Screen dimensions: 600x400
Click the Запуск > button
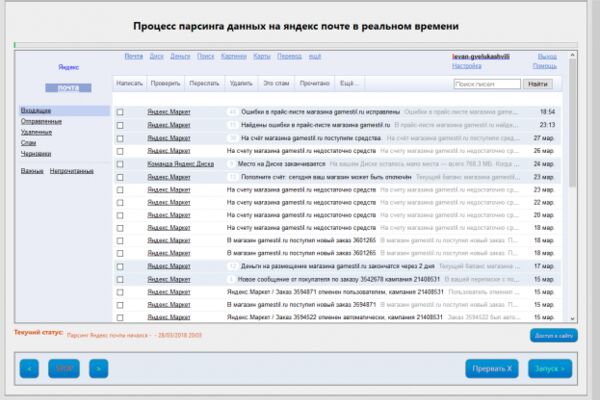[550, 368]
